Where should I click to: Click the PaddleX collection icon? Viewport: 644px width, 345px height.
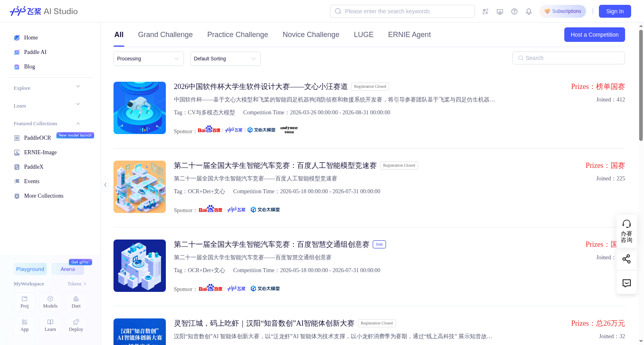pyautogui.click(x=17, y=167)
